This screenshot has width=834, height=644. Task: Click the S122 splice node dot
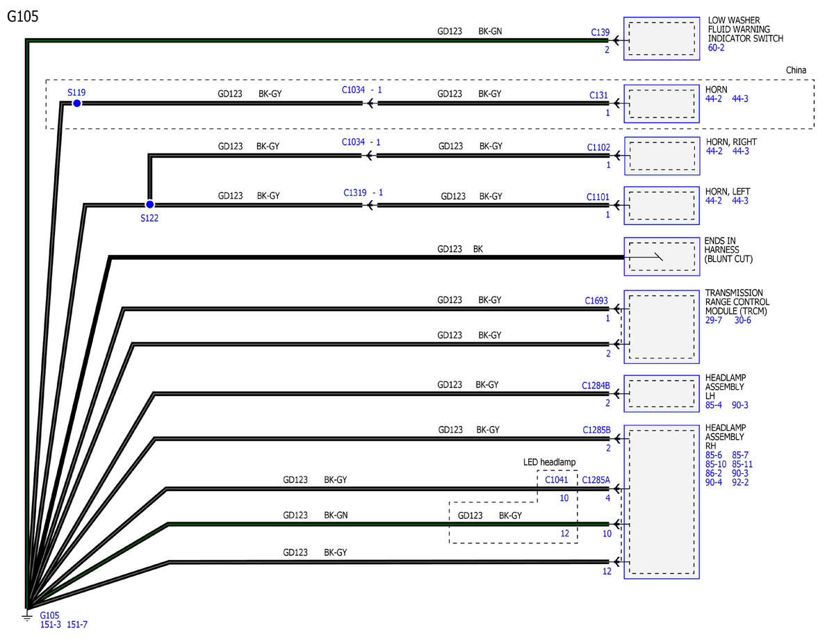pos(149,204)
